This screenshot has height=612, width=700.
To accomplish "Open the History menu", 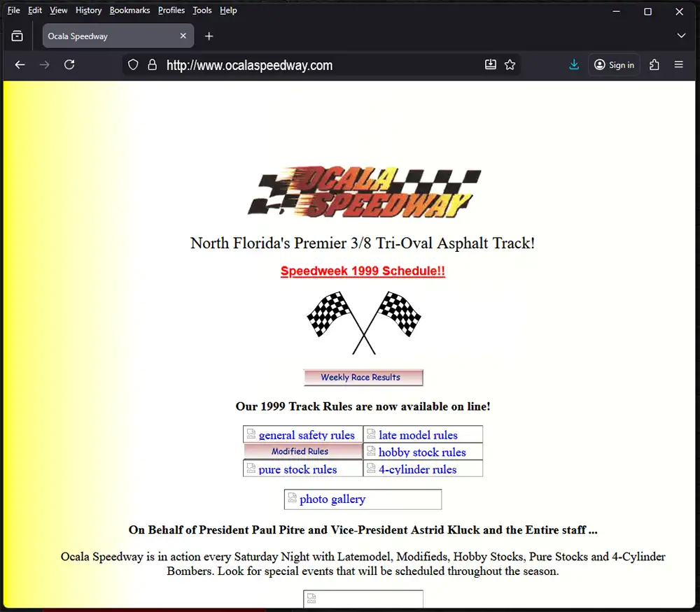I will coord(88,10).
